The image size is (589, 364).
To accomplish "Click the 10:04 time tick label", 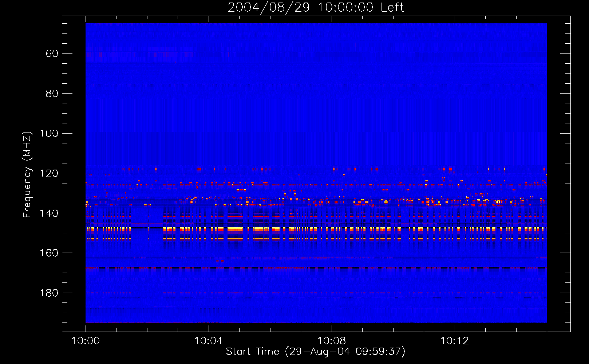I will 209,341.
